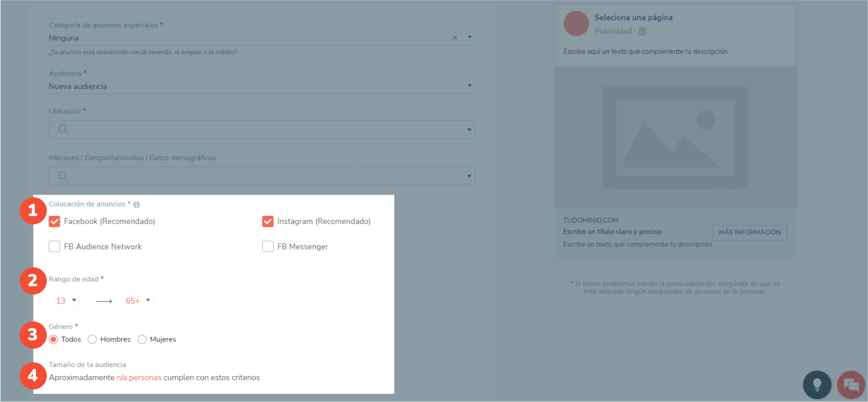868x402 pixels.
Task: Click the search icon in Intereses field
Action: [x=63, y=176]
